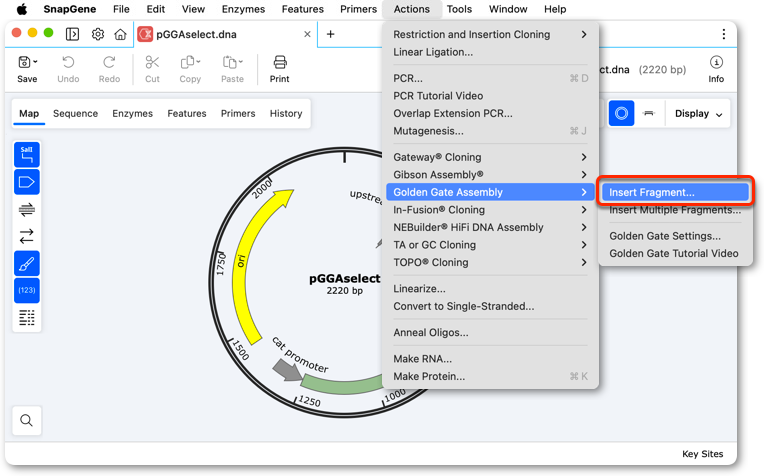
Task: Open the settings gear icon
Action: (98, 34)
